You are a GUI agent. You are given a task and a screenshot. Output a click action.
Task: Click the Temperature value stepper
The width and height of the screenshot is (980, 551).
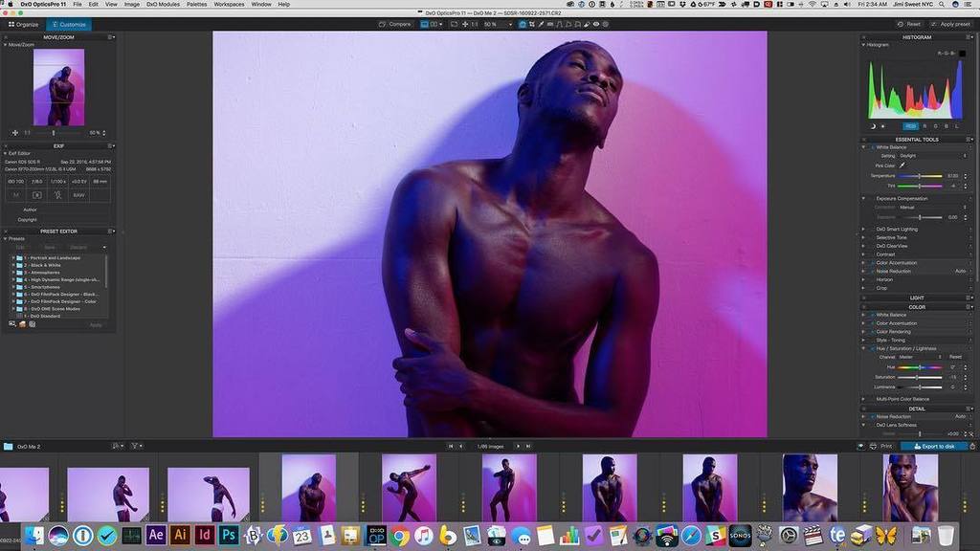(x=966, y=176)
